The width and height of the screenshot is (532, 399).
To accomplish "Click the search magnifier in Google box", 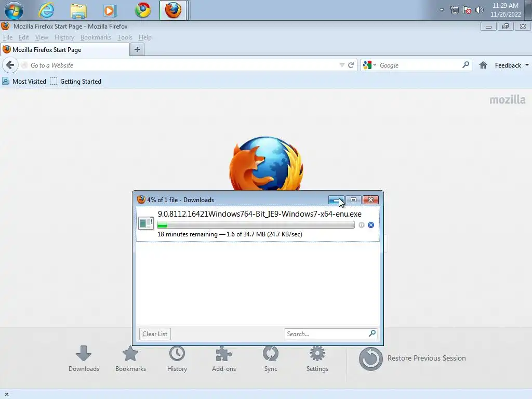I will pos(466,64).
